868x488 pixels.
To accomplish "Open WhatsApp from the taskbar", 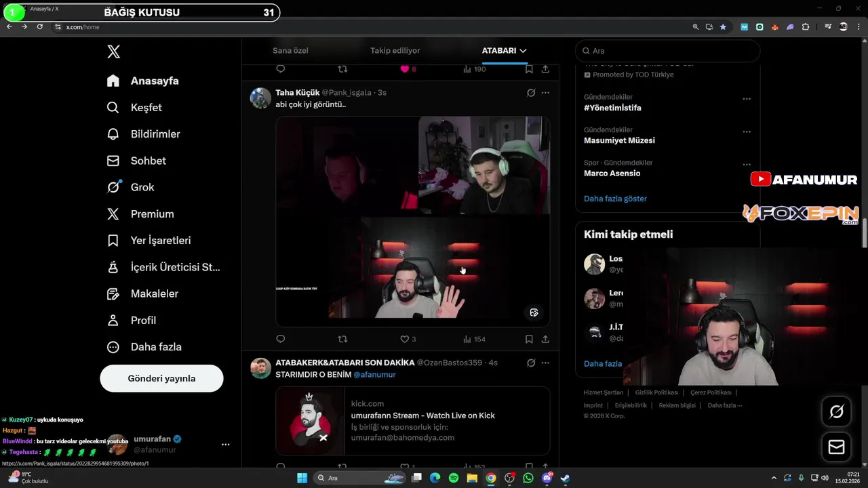I will (x=528, y=478).
